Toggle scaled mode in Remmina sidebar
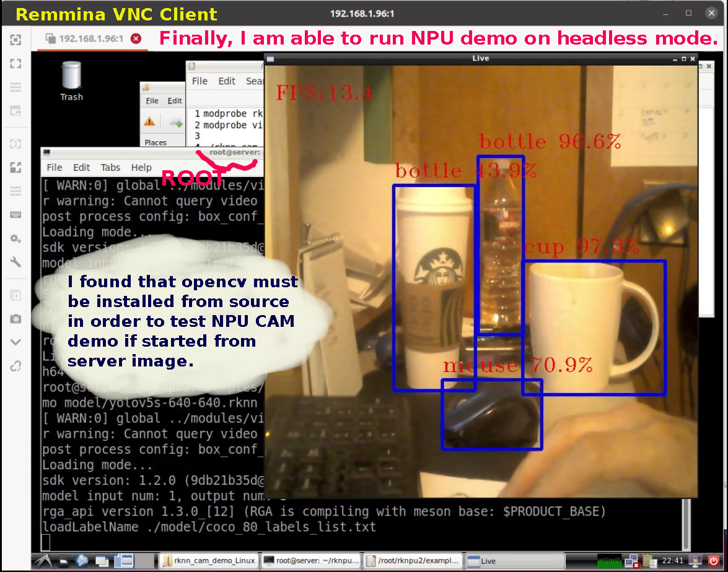Image resolution: width=728 pixels, height=572 pixels. (15, 168)
